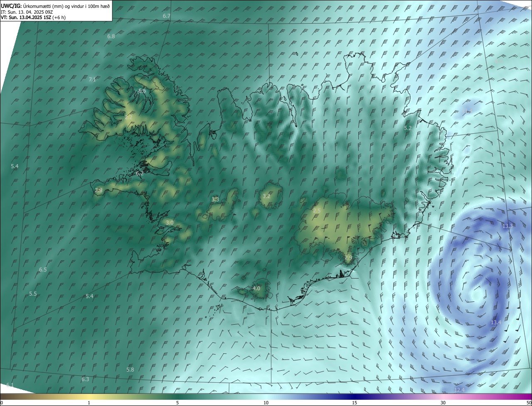Click the colorbar tick label 10
532x406 pixels.
tap(266, 403)
